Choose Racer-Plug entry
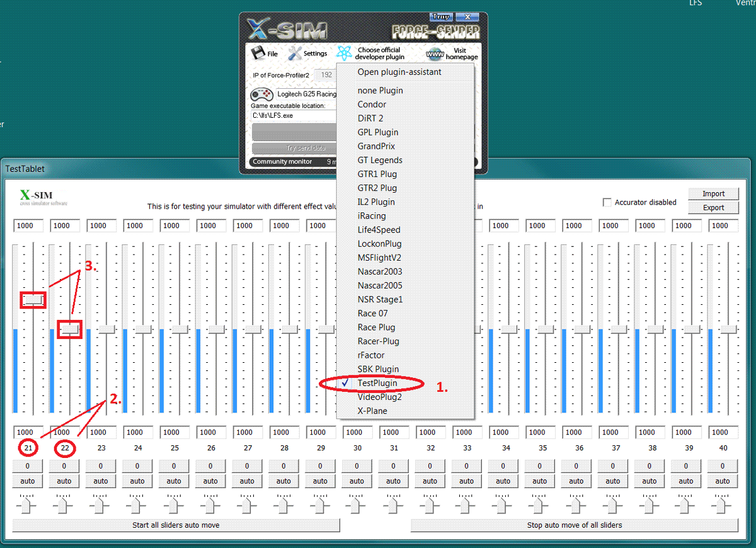The image size is (756, 548). 378,341
